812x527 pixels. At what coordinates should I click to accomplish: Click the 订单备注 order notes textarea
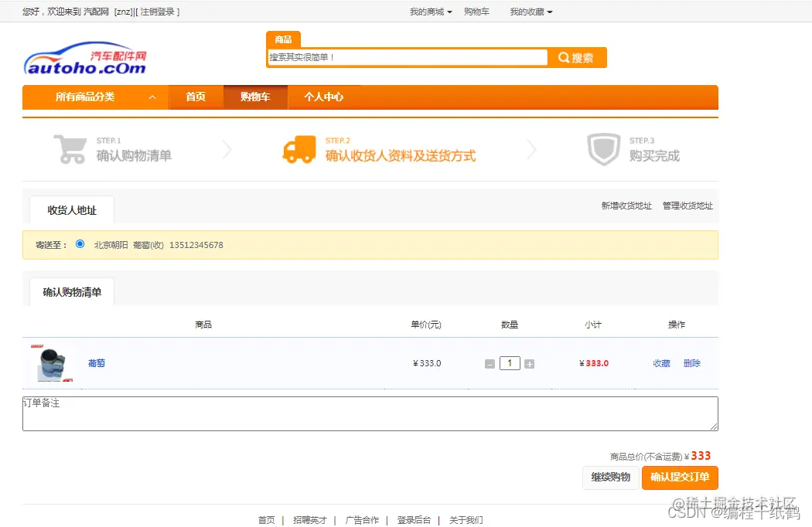[370, 413]
